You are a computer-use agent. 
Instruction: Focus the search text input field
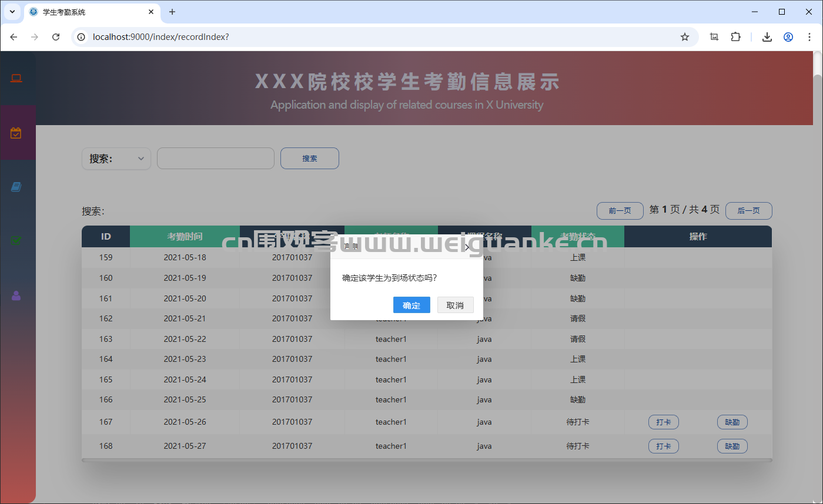coord(216,159)
